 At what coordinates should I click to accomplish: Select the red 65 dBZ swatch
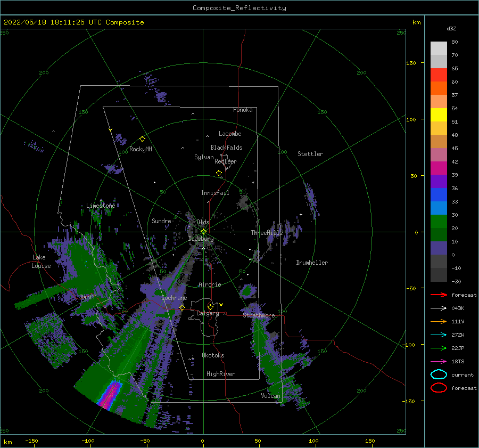coord(439,75)
